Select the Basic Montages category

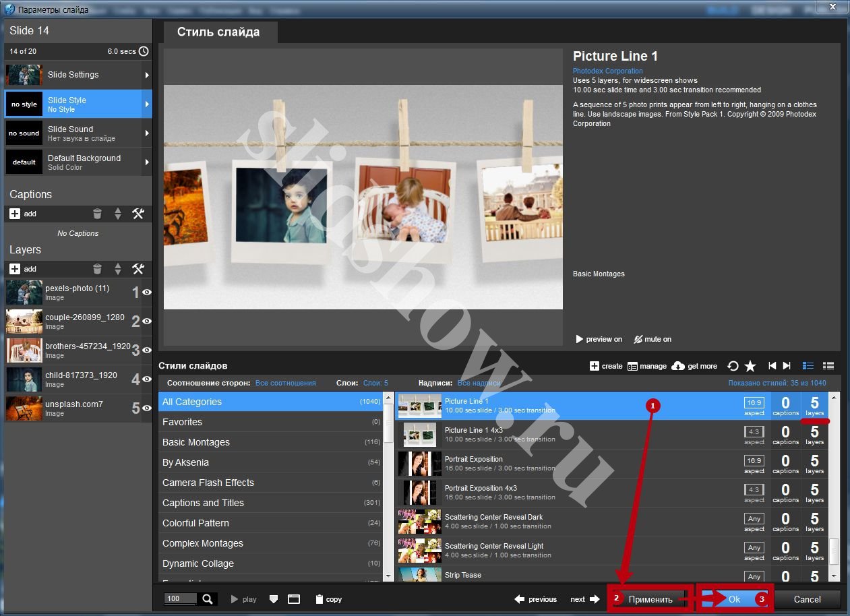point(270,442)
